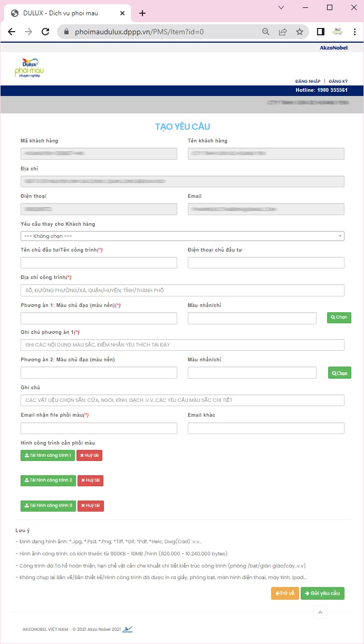The image size is (364, 644).
Task: Open the tab search chevron in title bar
Action: 281,7
